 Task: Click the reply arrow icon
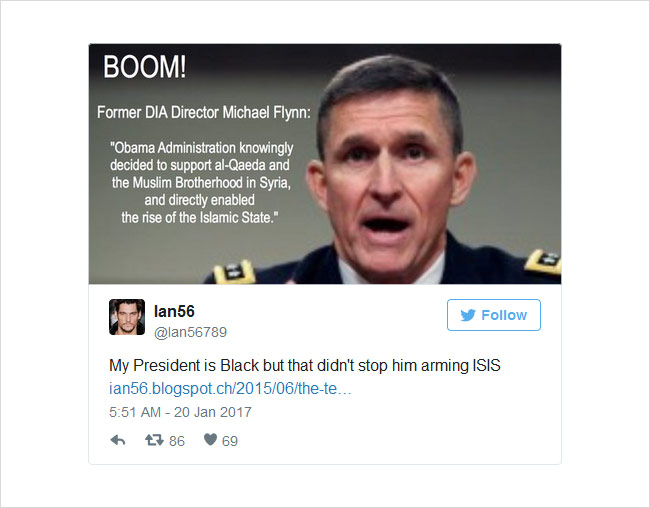click(118, 440)
